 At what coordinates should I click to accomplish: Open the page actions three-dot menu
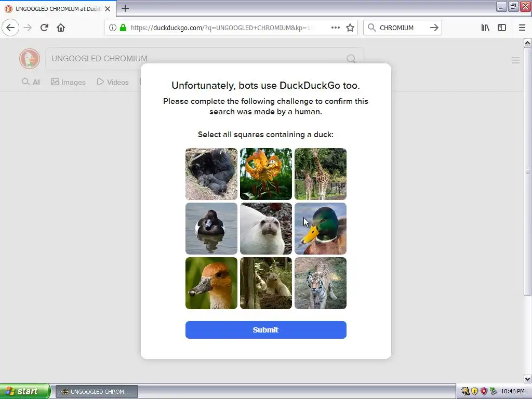(336, 28)
